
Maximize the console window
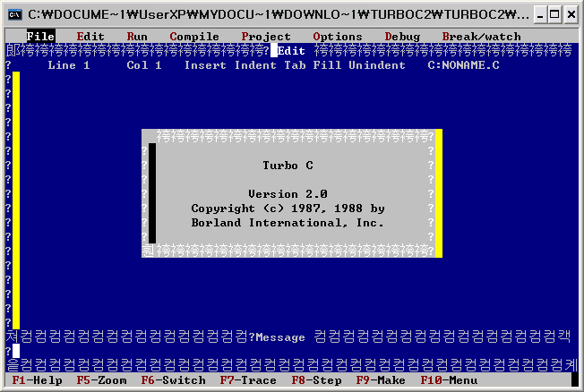click(555, 15)
